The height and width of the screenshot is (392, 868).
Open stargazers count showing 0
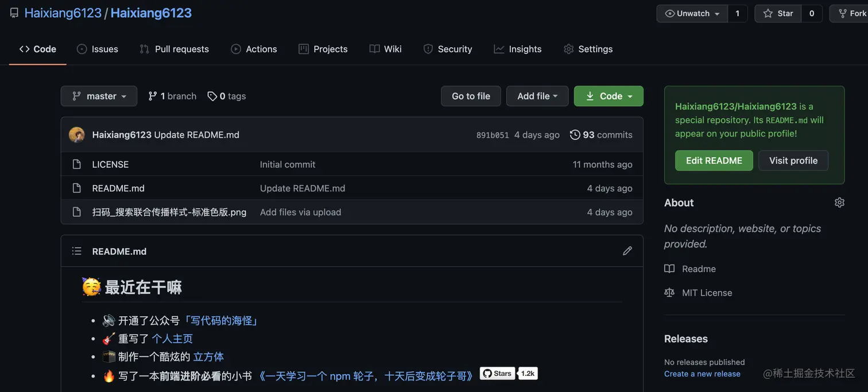click(812, 13)
